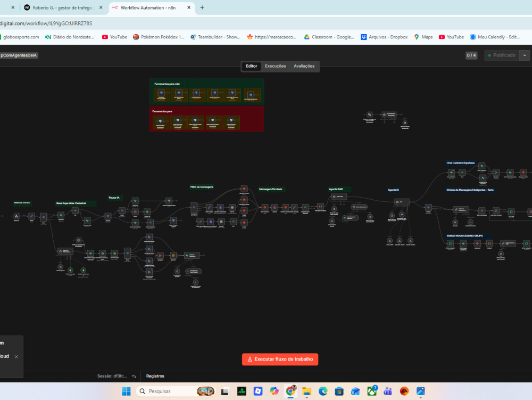The height and width of the screenshot is (400, 532).
Task: Select the red Aggregate node before the Merge
Action: coord(161,255)
